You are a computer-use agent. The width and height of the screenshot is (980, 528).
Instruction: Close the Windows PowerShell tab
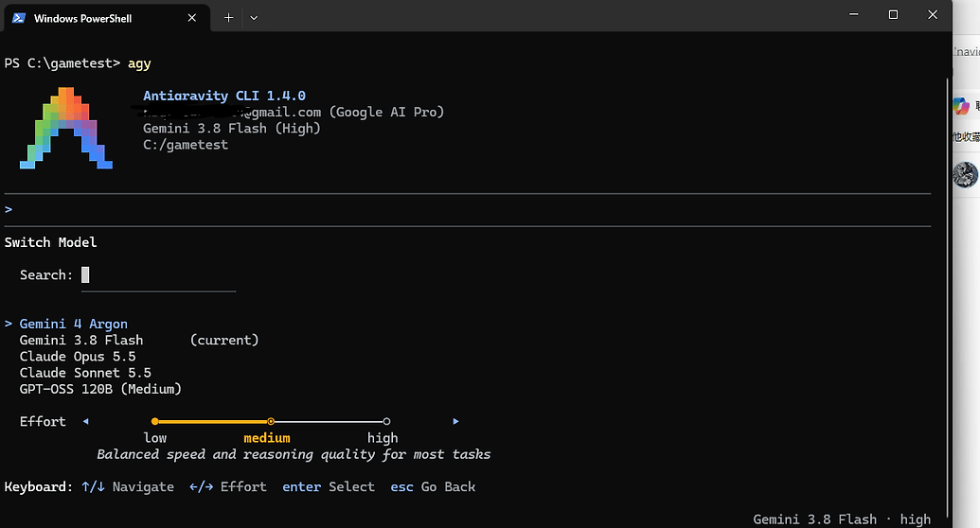click(192, 18)
